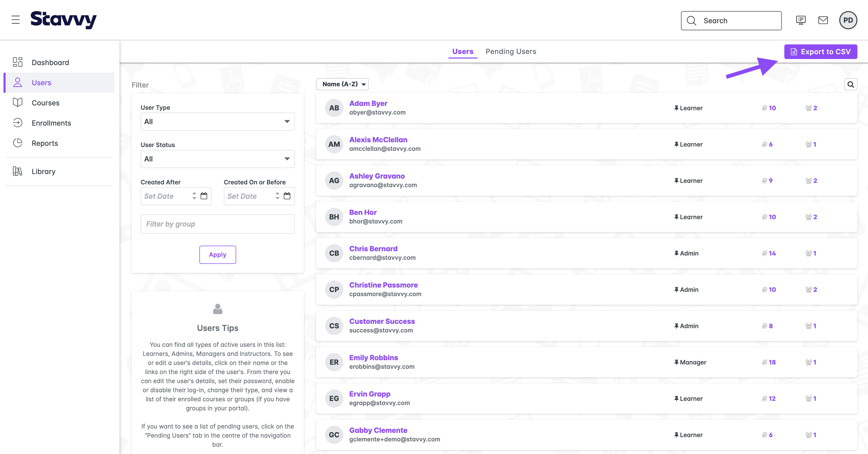Open Ben Hor's user profile link

[363, 212]
